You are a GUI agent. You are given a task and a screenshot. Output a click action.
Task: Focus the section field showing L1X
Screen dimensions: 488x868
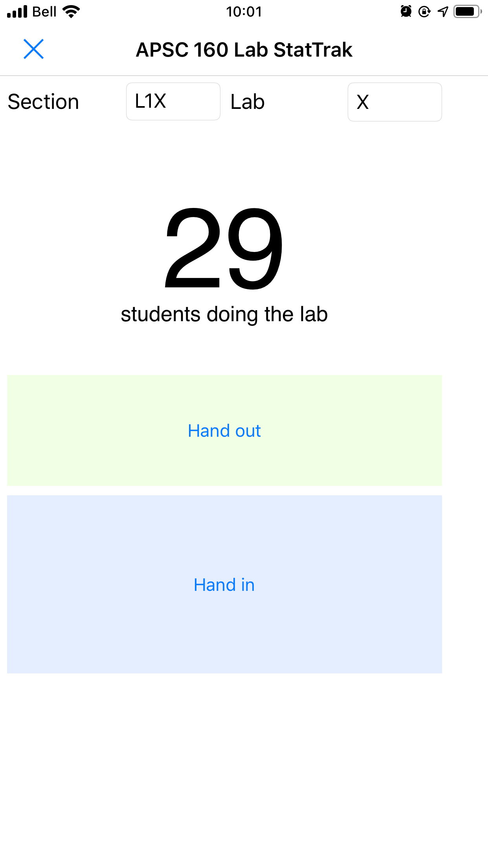173,101
